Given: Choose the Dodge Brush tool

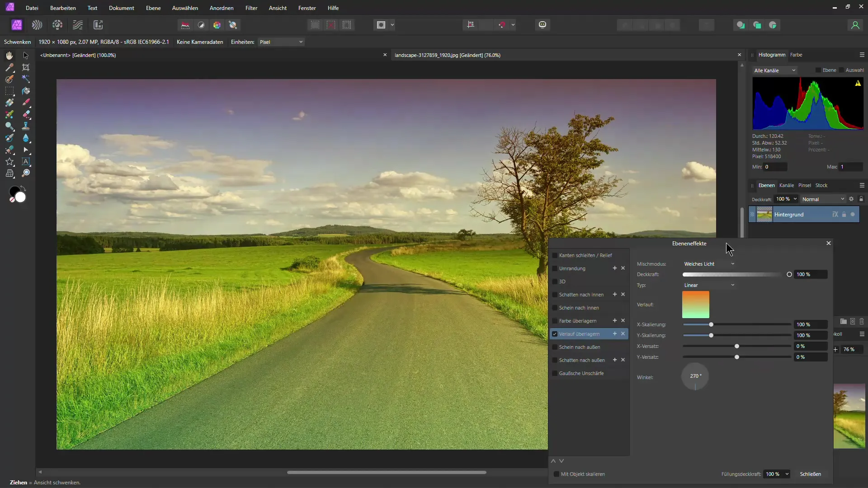Looking at the screenshot, I should pos(9,126).
